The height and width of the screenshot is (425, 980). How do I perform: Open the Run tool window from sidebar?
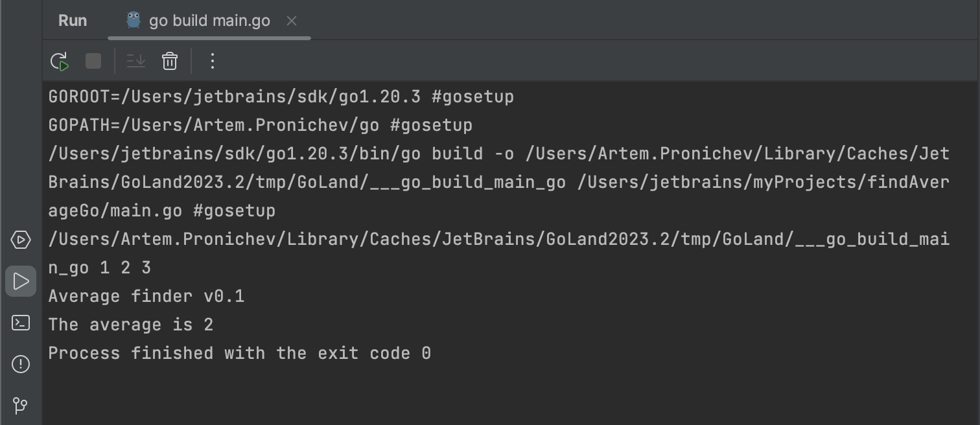pos(21,281)
